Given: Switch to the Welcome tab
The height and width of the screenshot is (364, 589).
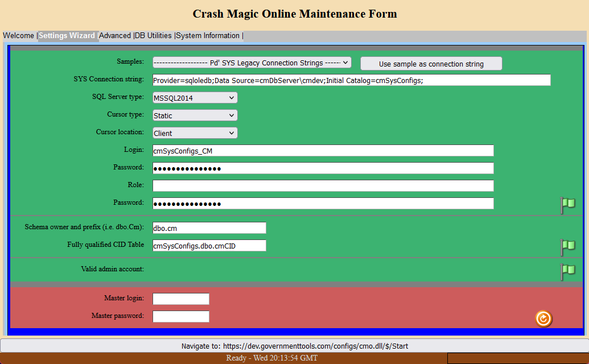Looking at the screenshot, I should pyautogui.click(x=18, y=36).
